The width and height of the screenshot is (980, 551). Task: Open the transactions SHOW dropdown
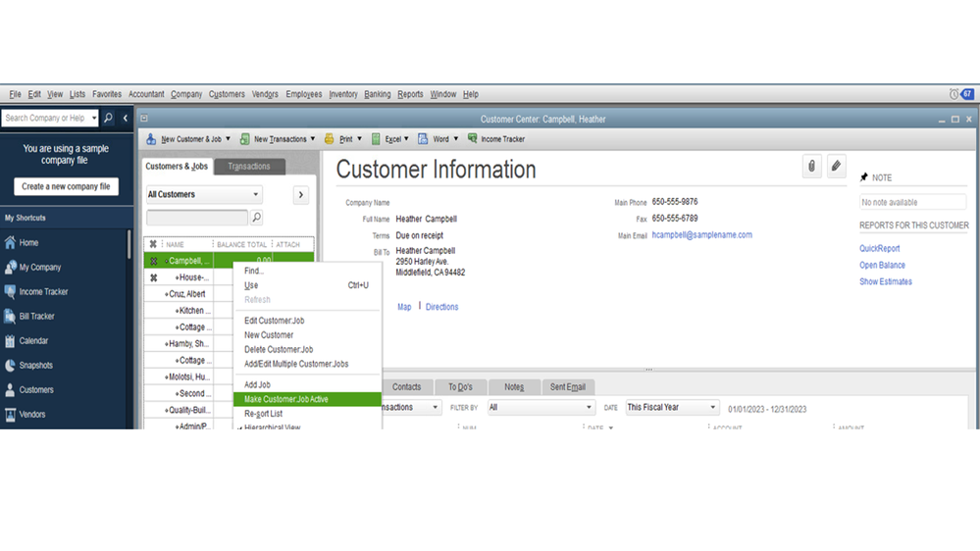pos(411,407)
